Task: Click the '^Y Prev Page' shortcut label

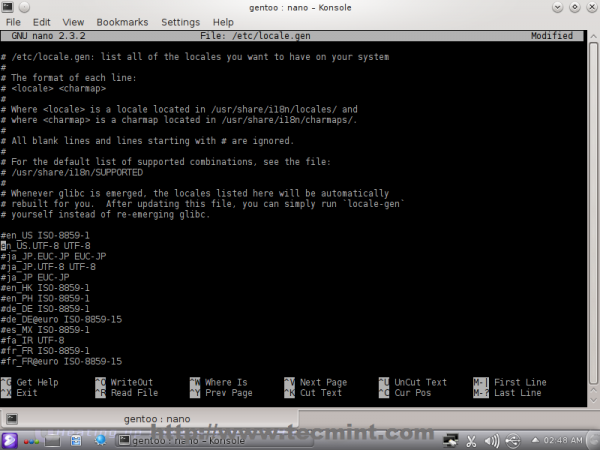Action: (221, 393)
